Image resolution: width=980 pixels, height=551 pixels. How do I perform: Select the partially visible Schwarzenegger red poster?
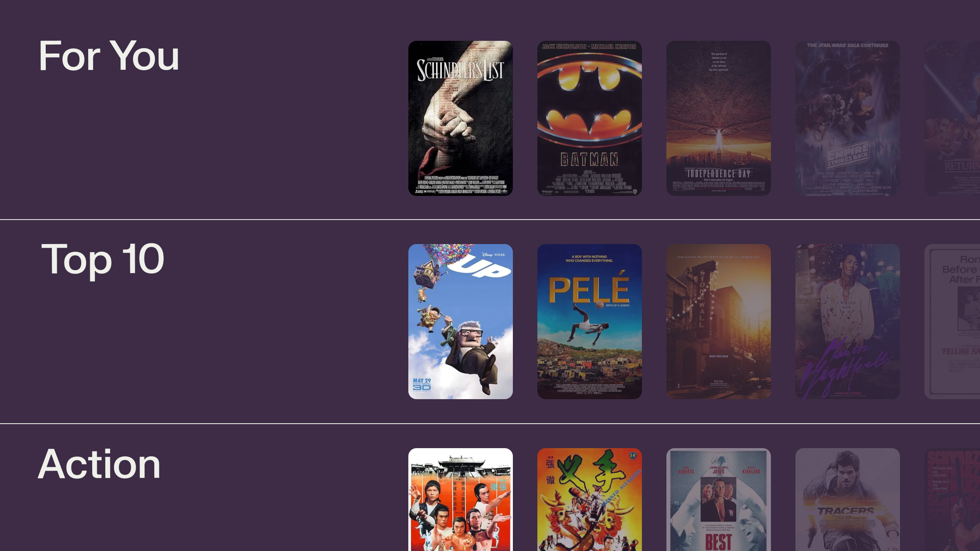click(952, 500)
